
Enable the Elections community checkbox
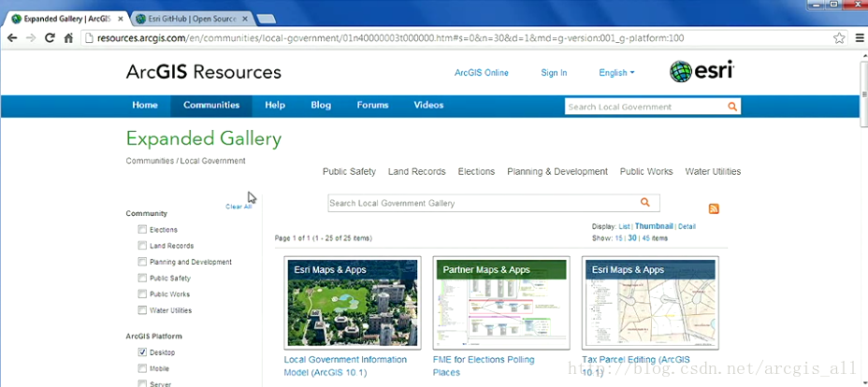(142, 230)
